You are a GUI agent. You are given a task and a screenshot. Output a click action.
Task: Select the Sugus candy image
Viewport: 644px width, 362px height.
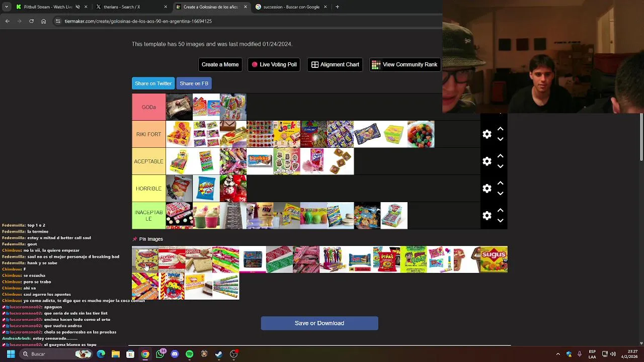[494, 259]
